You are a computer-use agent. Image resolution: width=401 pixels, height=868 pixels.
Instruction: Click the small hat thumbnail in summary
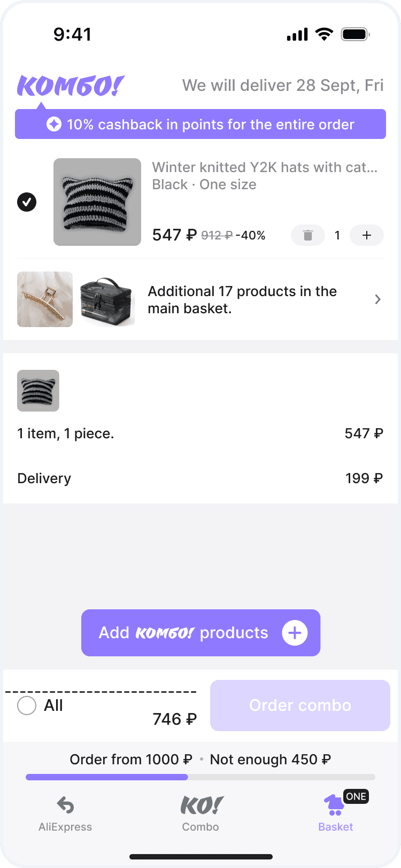click(x=38, y=391)
